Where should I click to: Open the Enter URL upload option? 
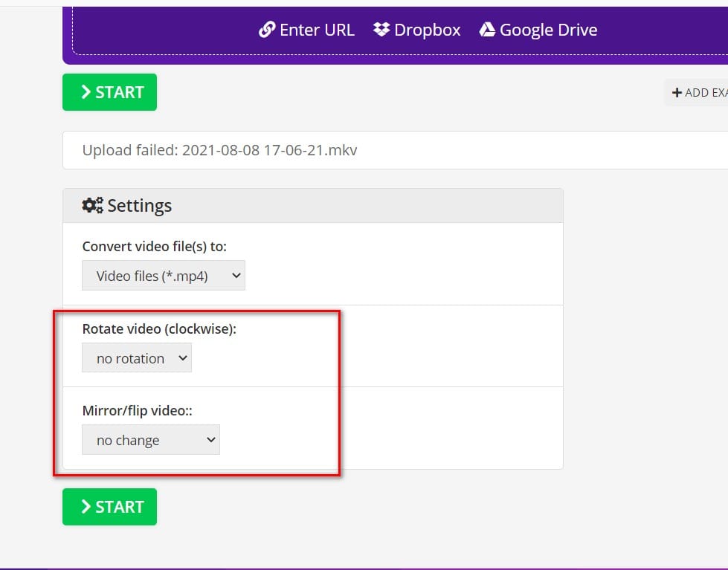[x=317, y=30]
